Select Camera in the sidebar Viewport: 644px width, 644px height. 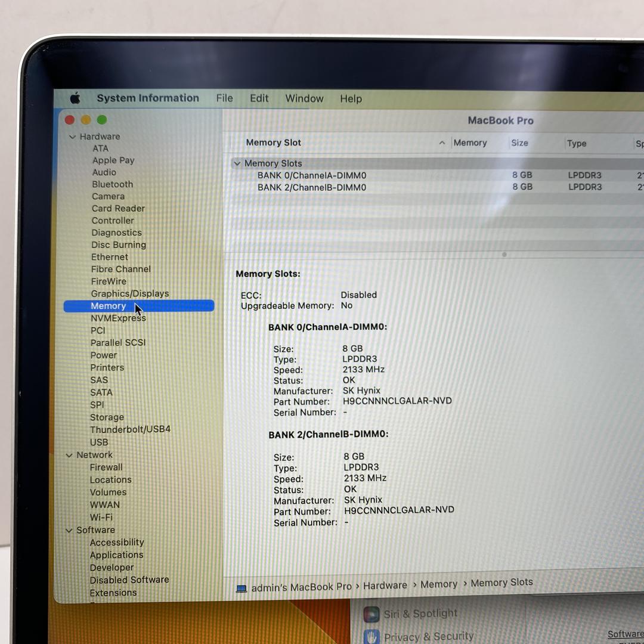coord(109,196)
